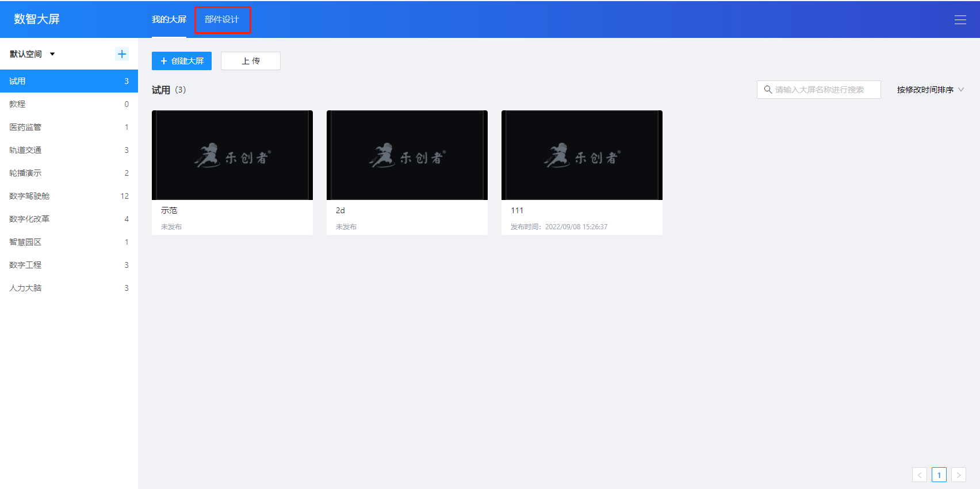The image size is (980, 489).
Task: Click the plus icon beside 默认空间
Action: coord(122,54)
